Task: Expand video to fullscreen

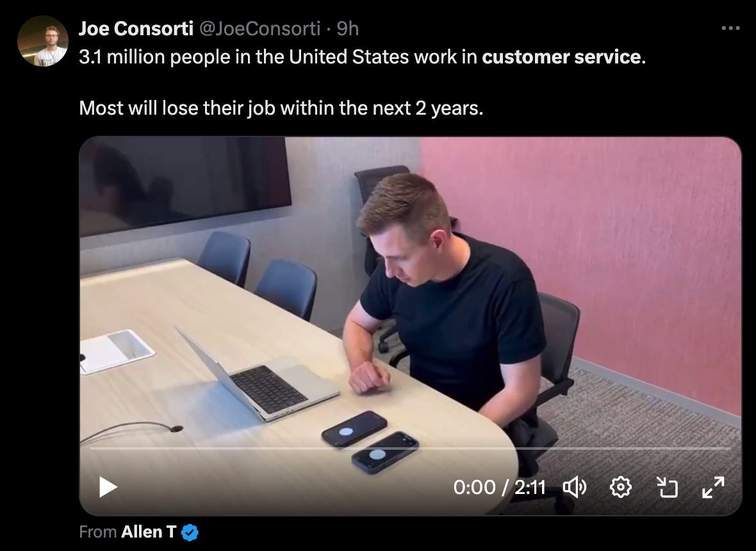Action: click(x=713, y=488)
